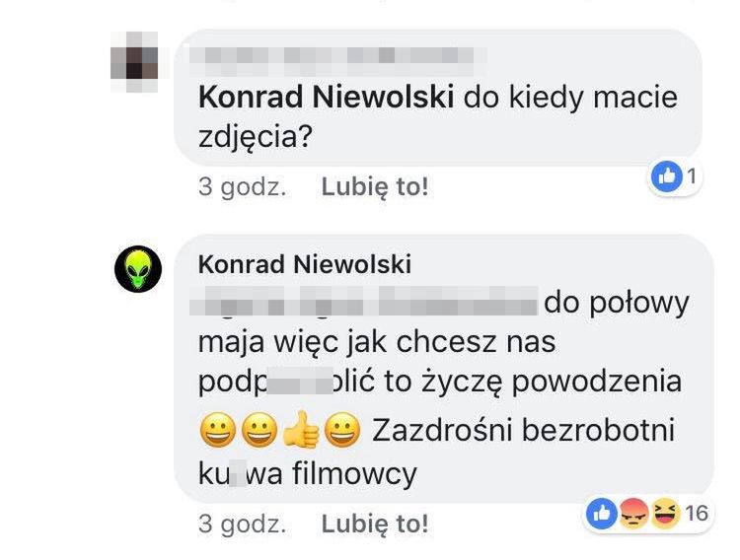Click the blue thumbs-up reaction on second comment
This screenshot has height=560, width=740.
coord(602,514)
